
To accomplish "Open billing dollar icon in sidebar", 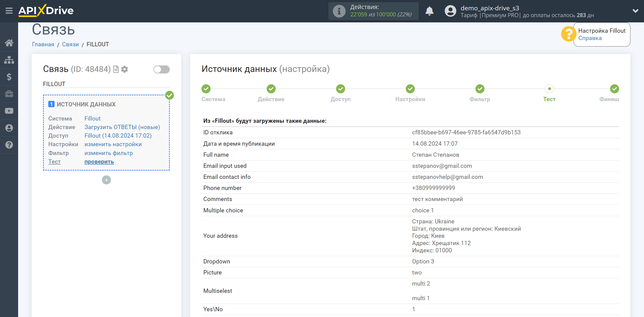I will [9, 77].
